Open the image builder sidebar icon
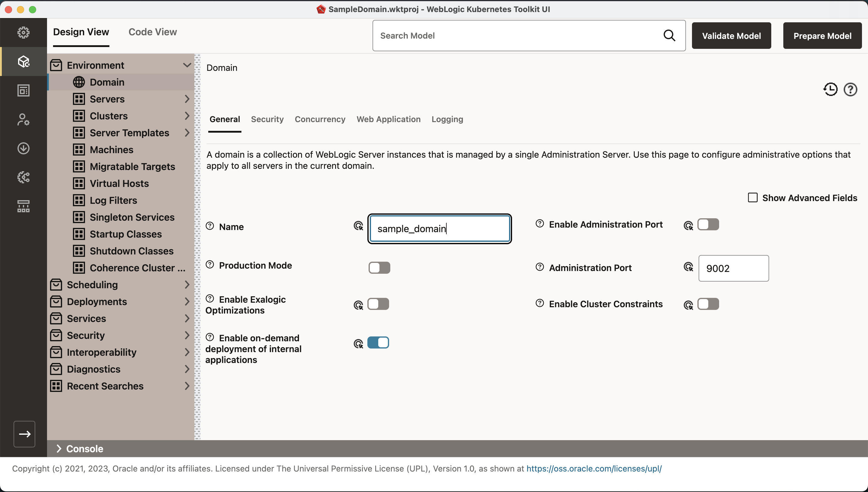The width and height of the screenshot is (868, 492). tap(23, 90)
